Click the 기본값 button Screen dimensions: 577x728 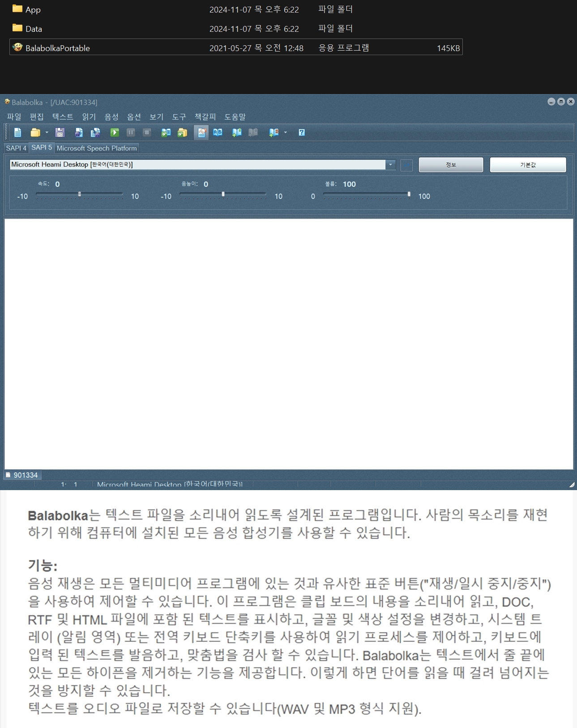(x=528, y=165)
